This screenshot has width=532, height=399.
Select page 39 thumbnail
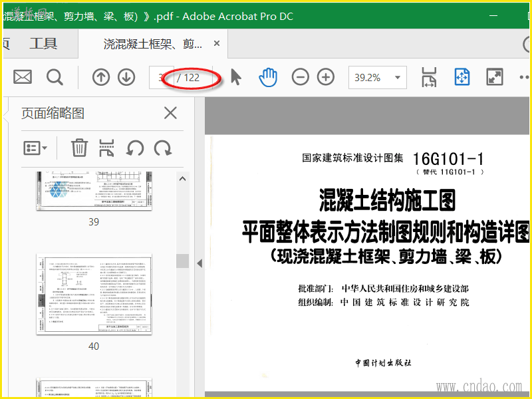94,191
